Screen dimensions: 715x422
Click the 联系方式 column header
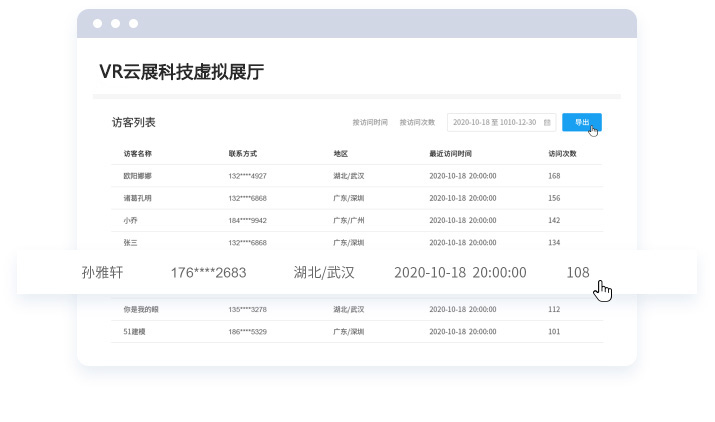pos(243,154)
